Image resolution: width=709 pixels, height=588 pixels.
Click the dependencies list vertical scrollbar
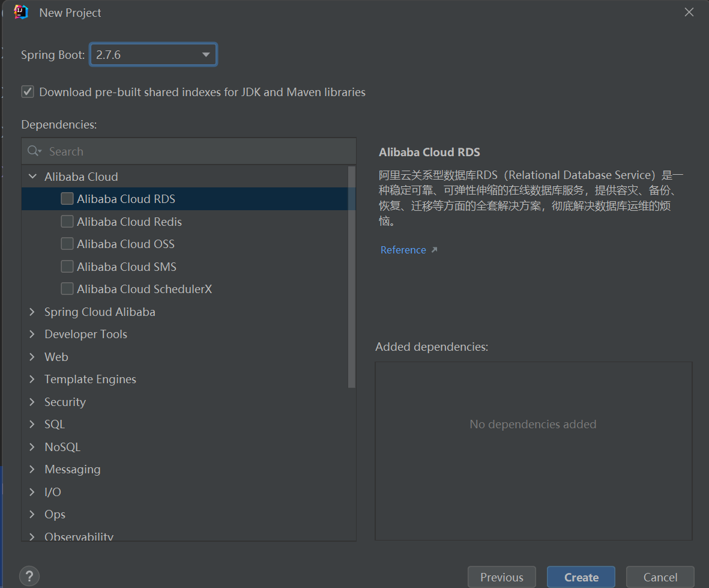352,277
